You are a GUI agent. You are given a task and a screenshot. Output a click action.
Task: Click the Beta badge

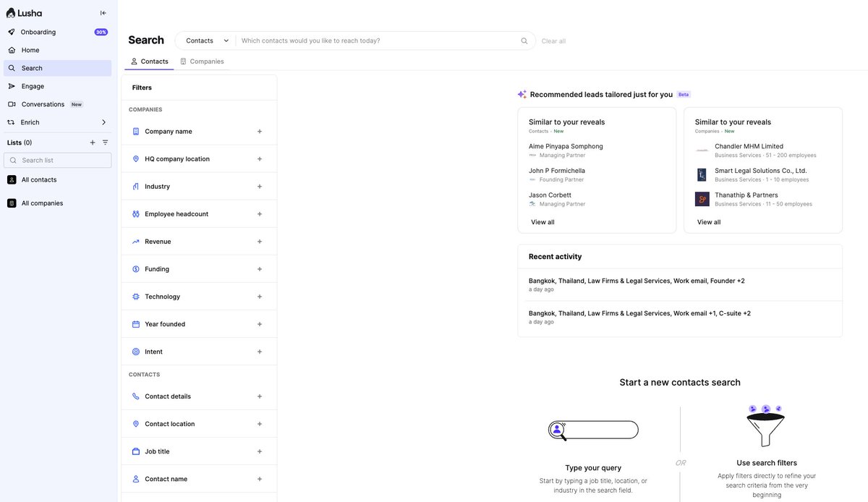(x=684, y=95)
